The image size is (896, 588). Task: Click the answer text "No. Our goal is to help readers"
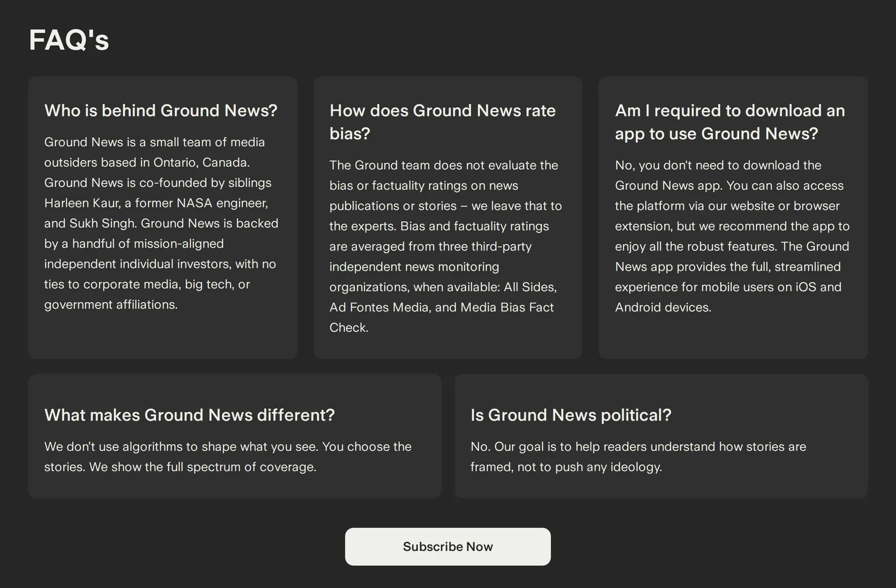pos(638,456)
